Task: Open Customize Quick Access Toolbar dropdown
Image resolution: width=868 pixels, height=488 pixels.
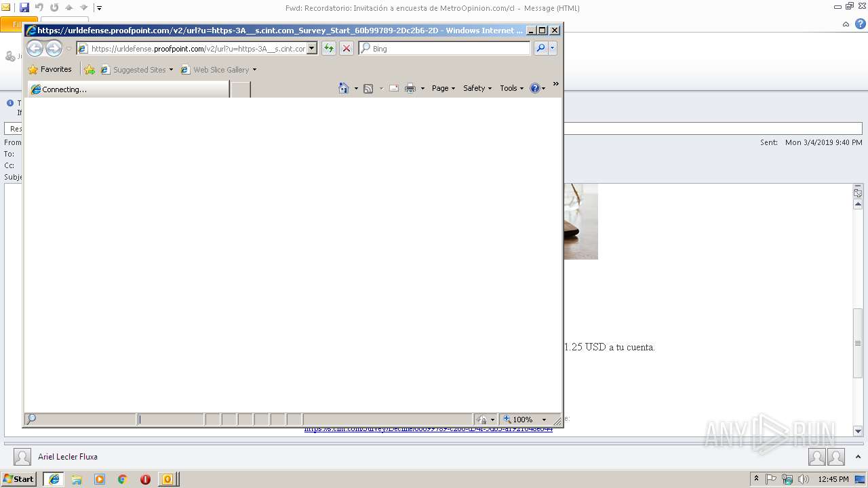Action: tap(99, 8)
